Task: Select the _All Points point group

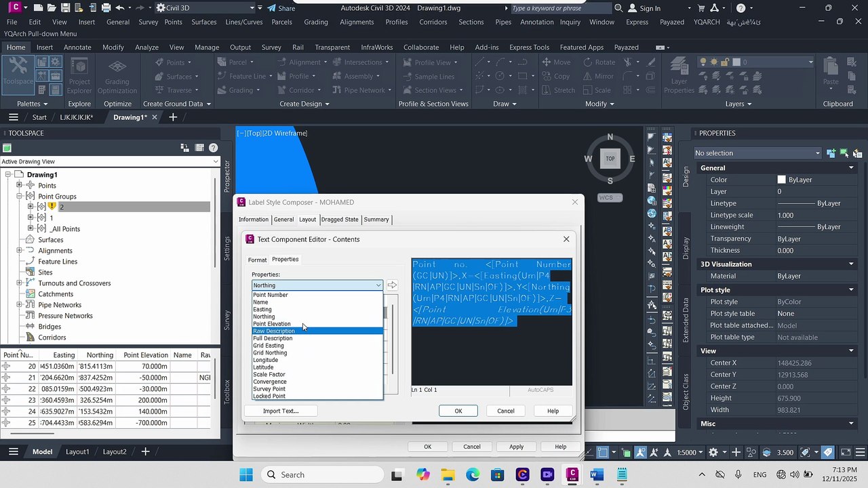Action: click(64, 229)
